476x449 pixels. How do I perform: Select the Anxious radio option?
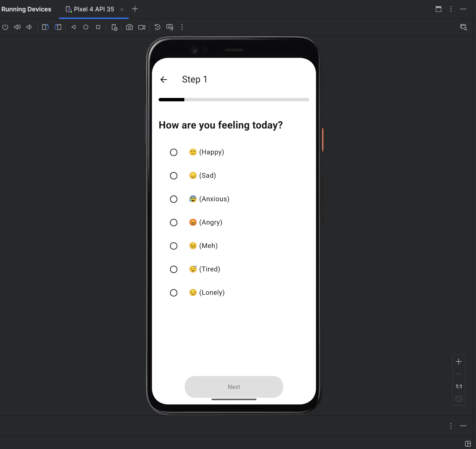174,199
